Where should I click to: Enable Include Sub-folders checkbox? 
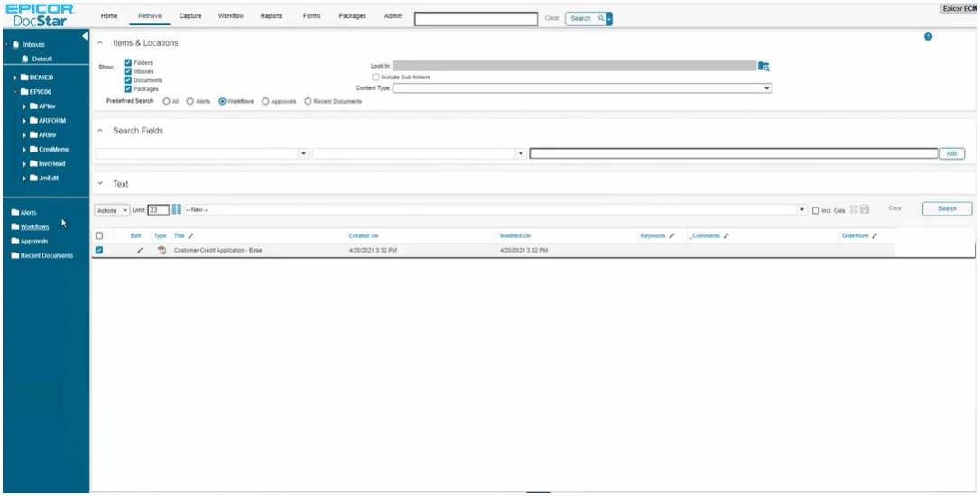coord(375,78)
